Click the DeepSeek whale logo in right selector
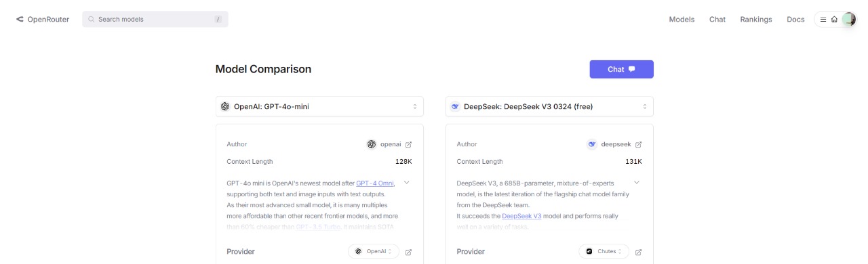 pyautogui.click(x=455, y=106)
